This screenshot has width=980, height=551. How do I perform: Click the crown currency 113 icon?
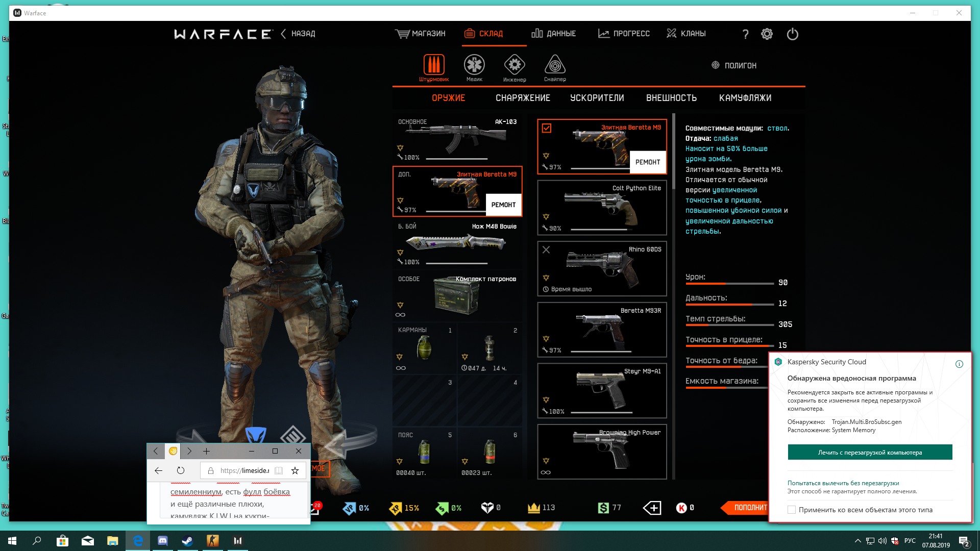click(534, 508)
